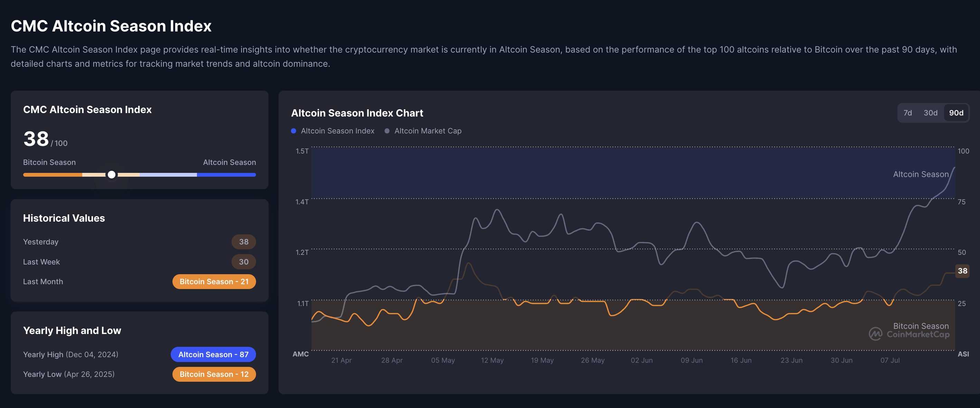Screen dimensions: 980x408
Task: Click the Altcoin Season zone label in chart
Action: pyautogui.click(x=921, y=174)
